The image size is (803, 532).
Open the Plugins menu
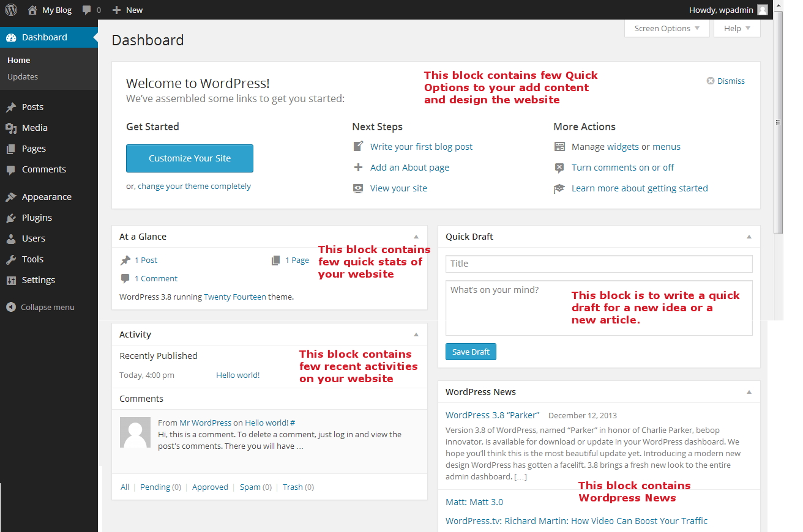[49, 218]
